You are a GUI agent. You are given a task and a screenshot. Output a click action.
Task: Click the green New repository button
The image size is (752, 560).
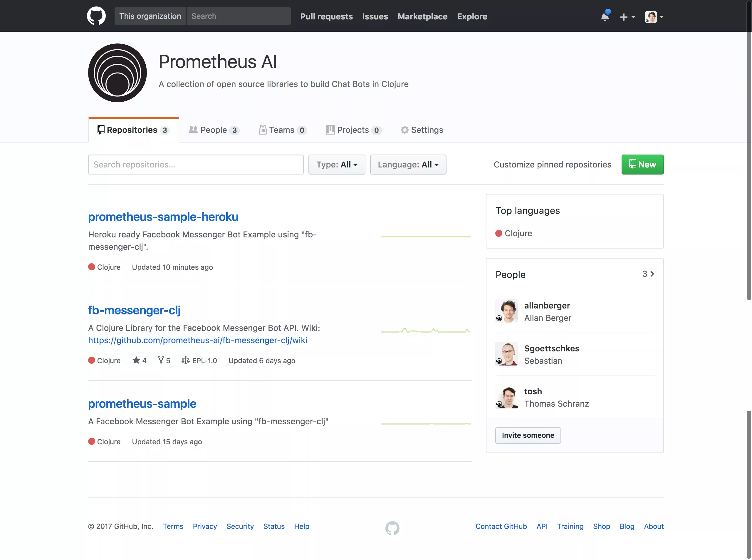(642, 165)
